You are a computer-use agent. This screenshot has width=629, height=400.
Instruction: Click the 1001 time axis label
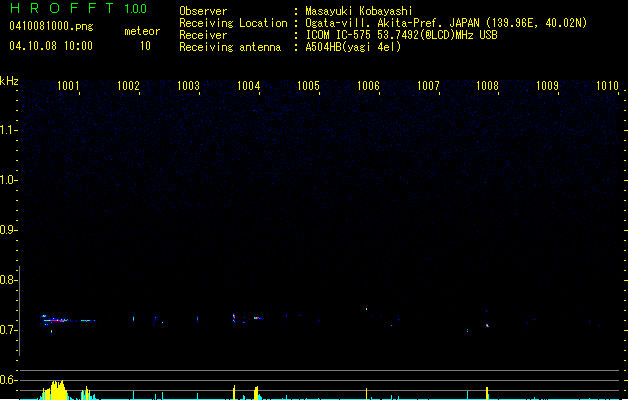tap(68, 86)
